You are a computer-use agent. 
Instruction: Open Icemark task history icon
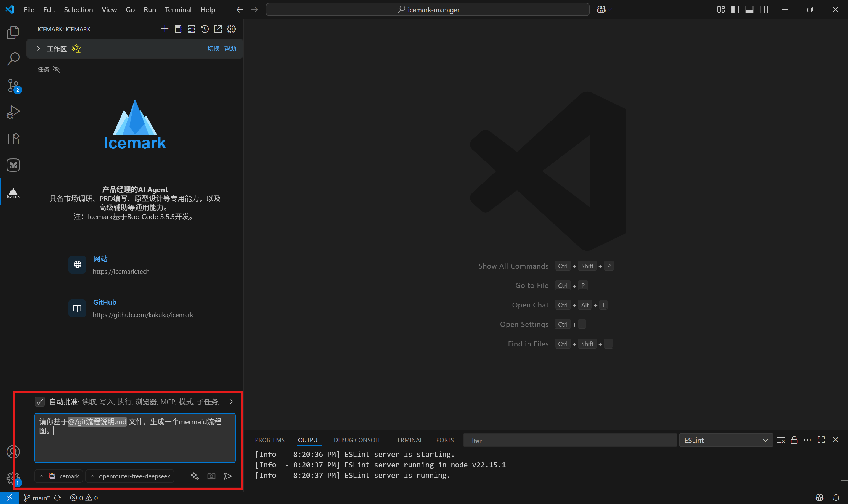point(205,29)
